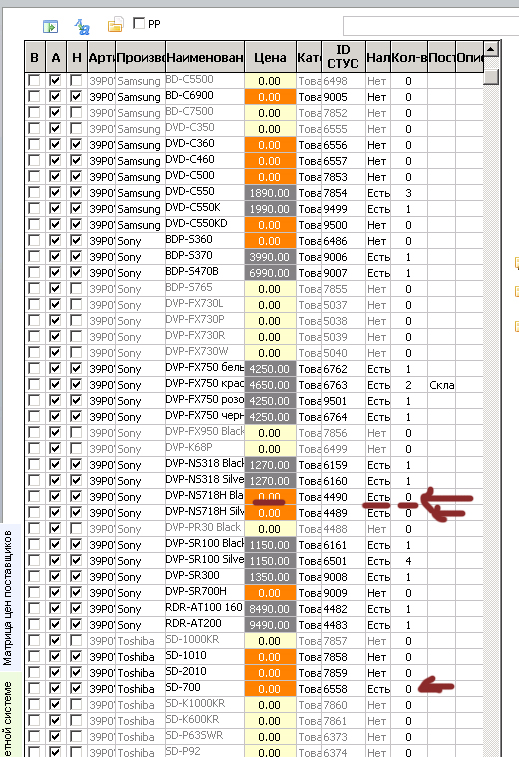
Task: Tick the Н checkbox in the BD-C7500 row
Action: (76, 112)
